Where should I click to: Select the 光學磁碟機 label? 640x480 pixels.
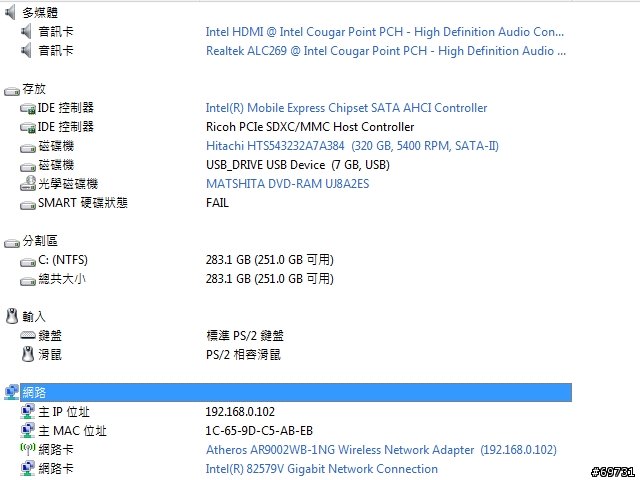[68, 184]
